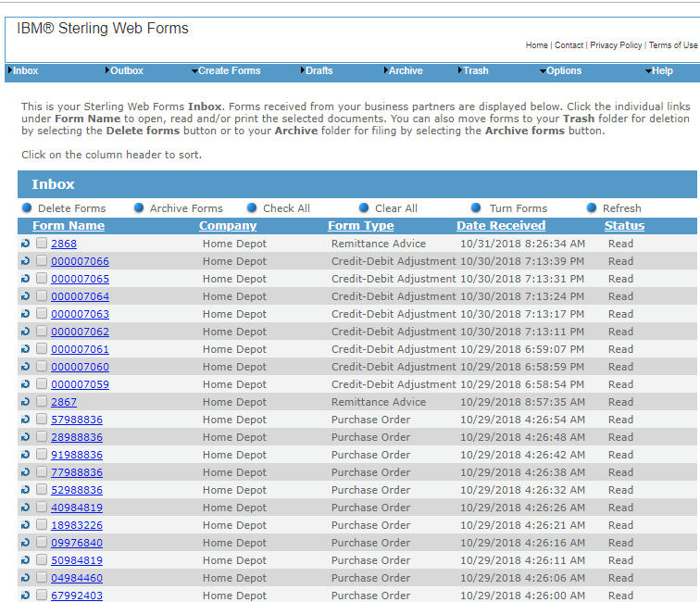Open the Privacy Policy link

pos(616,45)
